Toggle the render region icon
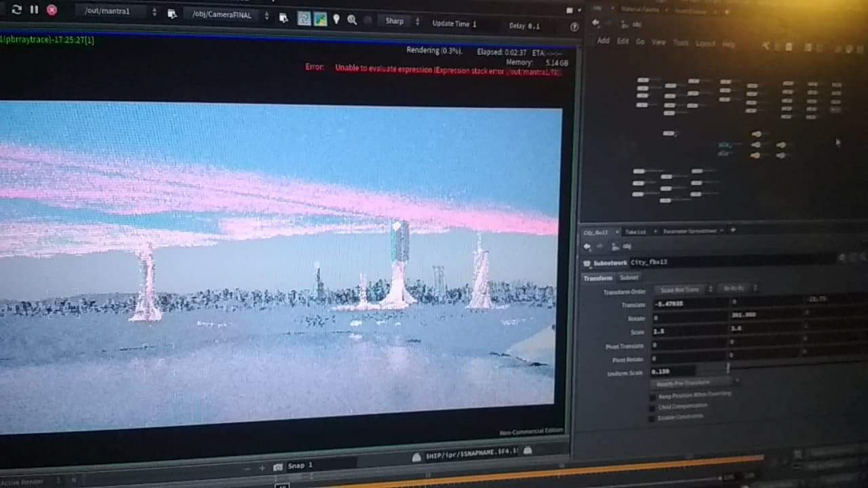This screenshot has height=488, width=868. pyautogui.click(x=304, y=19)
